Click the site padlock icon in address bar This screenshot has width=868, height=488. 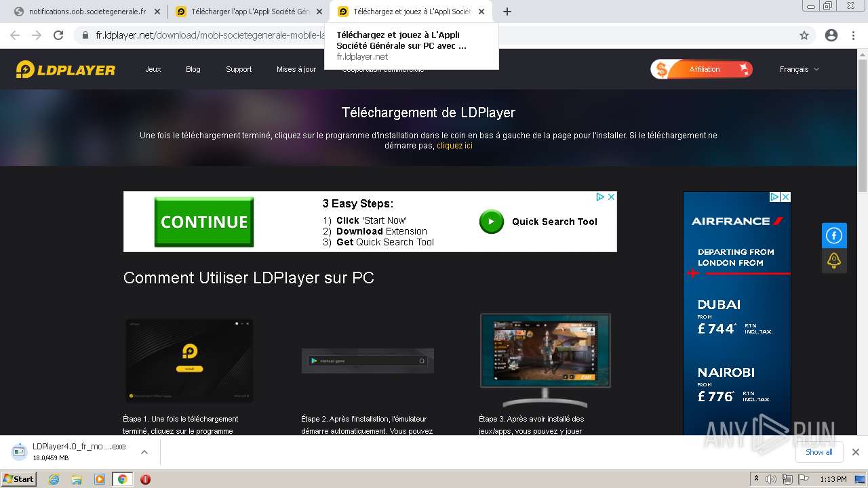point(85,35)
